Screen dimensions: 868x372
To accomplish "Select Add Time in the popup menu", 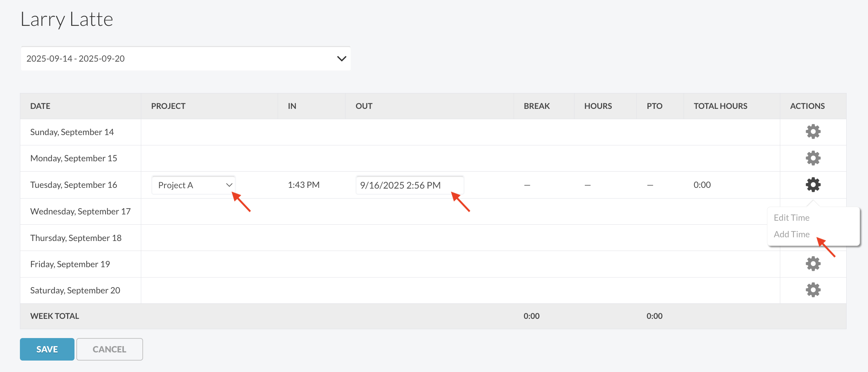I will point(791,234).
